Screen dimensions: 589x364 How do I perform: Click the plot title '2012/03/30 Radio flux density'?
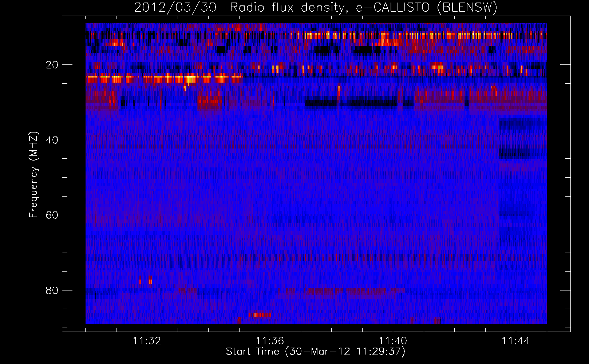click(x=315, y=8)
